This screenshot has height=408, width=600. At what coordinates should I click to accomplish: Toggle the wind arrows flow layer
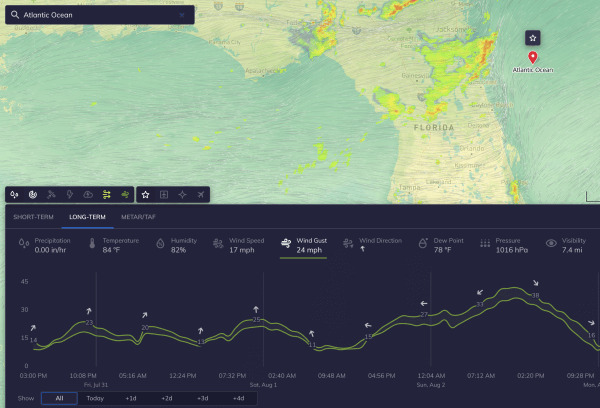106,194
